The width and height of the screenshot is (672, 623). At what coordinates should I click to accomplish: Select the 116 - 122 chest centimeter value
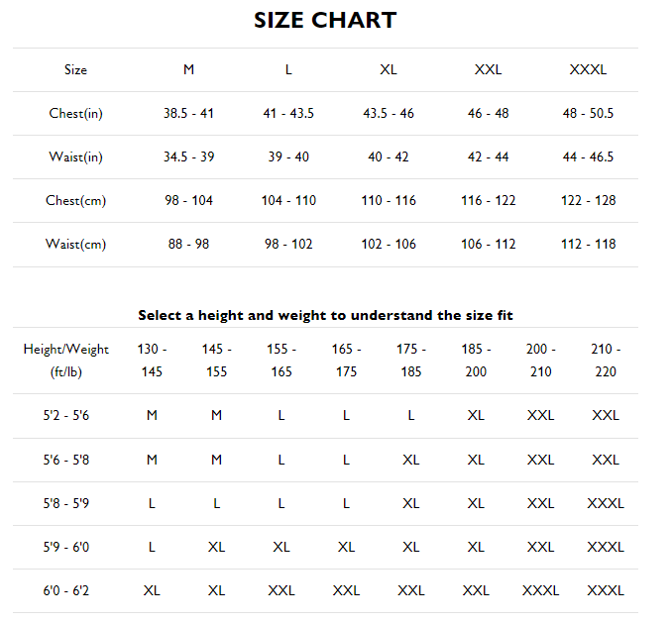(489, 201)
